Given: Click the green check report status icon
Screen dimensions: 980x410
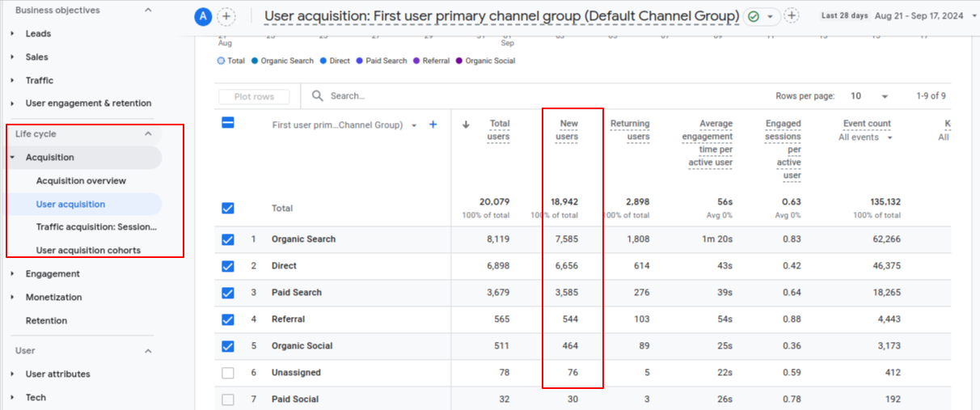Looking at the screenshot, I should click(x=754, y=16).
